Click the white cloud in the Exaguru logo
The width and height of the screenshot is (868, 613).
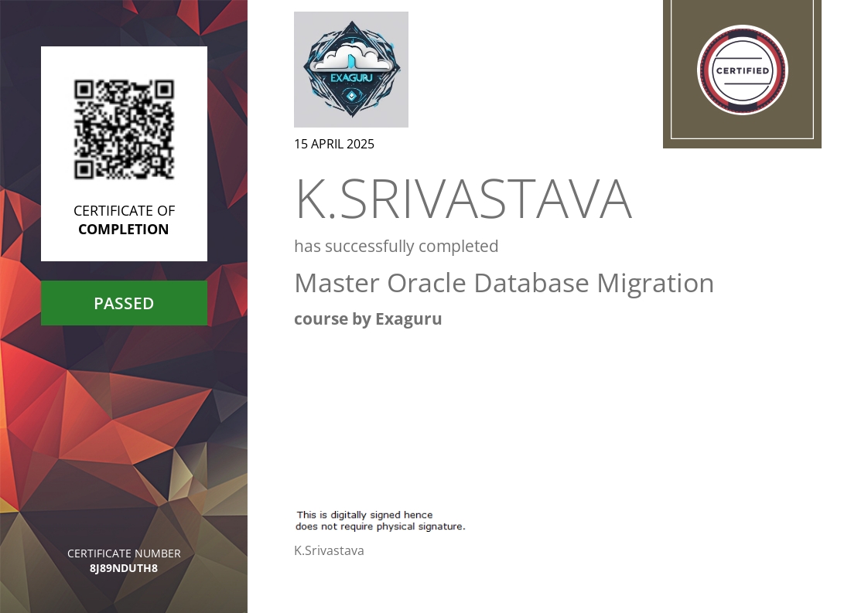(x=350, y=58)
